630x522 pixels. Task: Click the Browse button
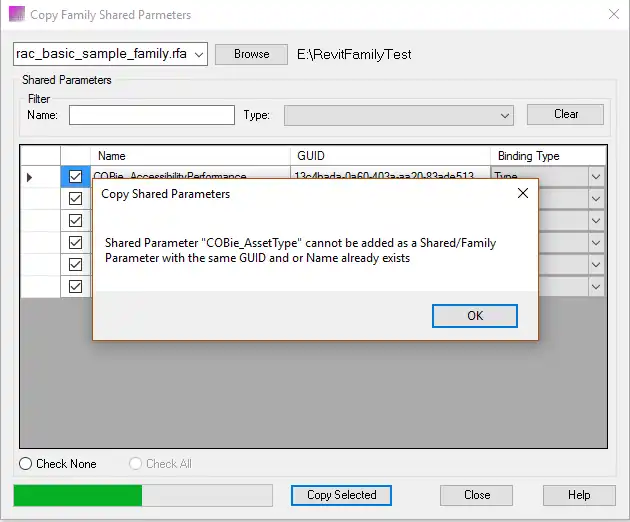(251, 54)
